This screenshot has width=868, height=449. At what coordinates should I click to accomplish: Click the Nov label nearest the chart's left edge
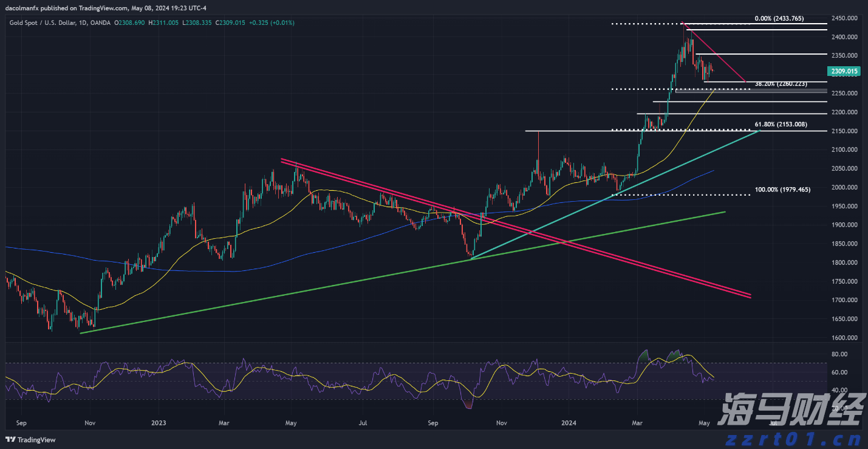89,422
